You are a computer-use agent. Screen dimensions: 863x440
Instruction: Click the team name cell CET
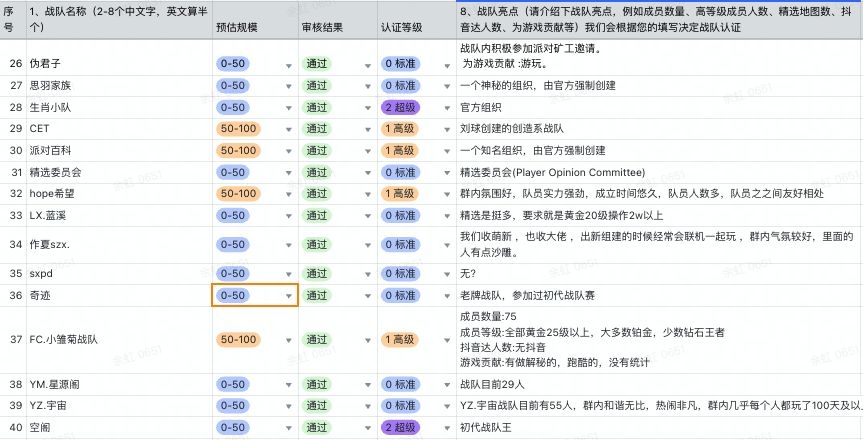tap(119, 129)
